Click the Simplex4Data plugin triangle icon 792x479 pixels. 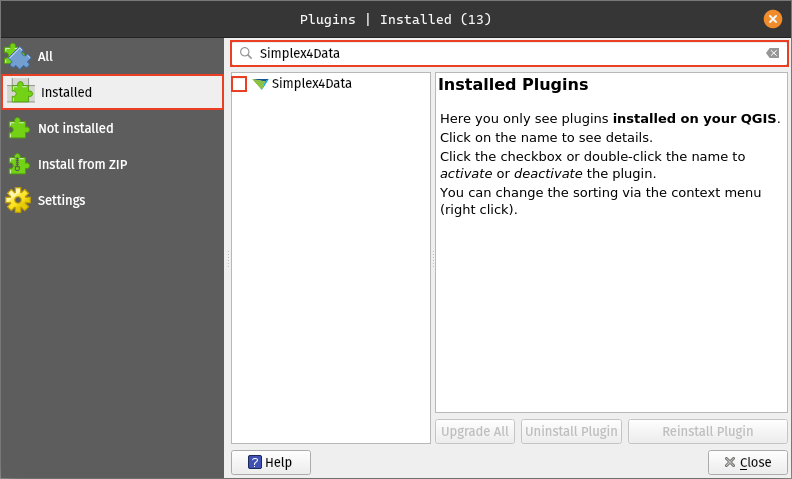[260, 84]
